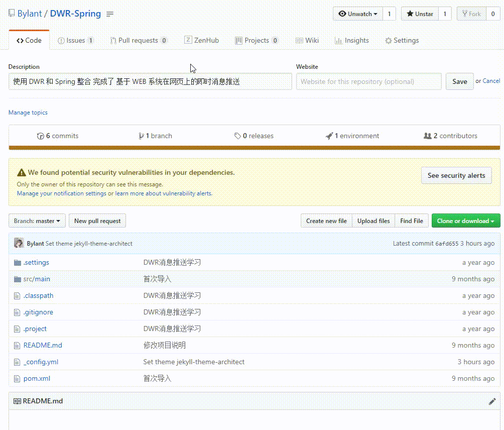The width and height of the screenshot is (504, 430).
Task: Click Manage topics link
Action: (x=28, y=113)
